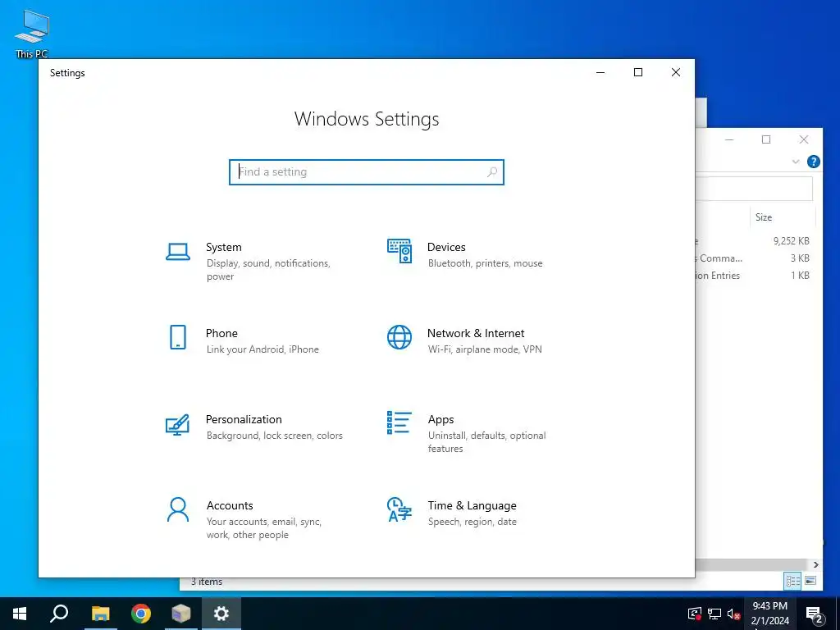This screenshot has height=630, width=840.
Task: Click 'Display, sound, notifications, power' description
Action: (268, 270)
